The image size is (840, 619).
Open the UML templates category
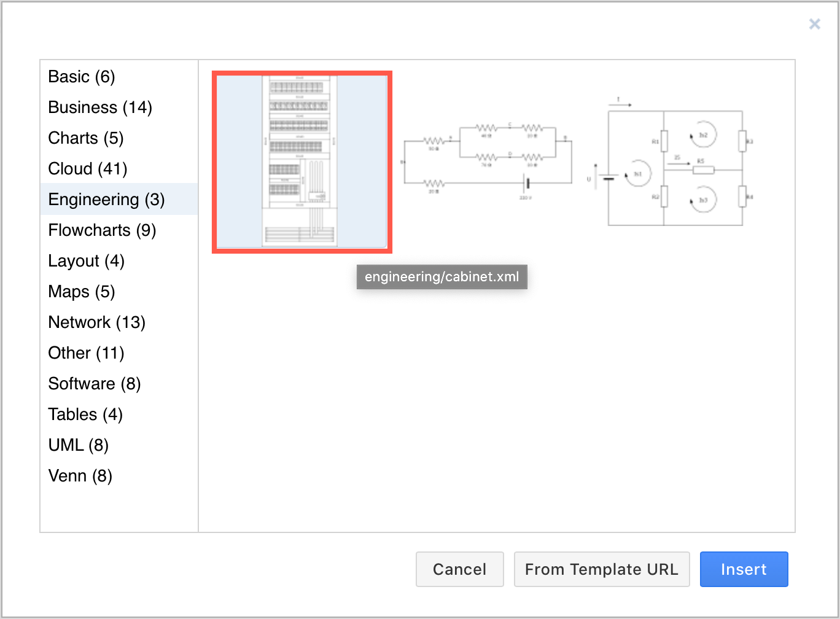[x=77, y=445]
